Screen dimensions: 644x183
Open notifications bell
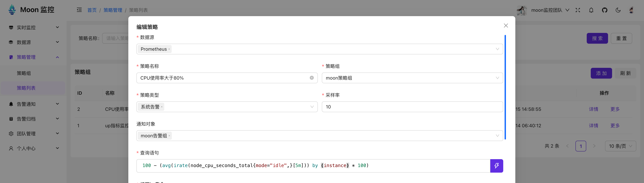(591, 10)
